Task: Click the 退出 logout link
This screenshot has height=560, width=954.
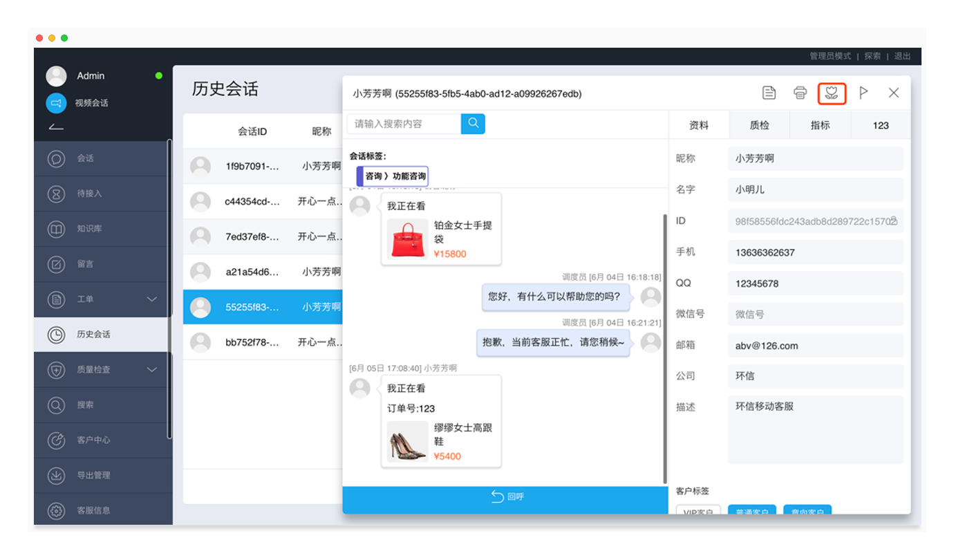Action: 902,56
